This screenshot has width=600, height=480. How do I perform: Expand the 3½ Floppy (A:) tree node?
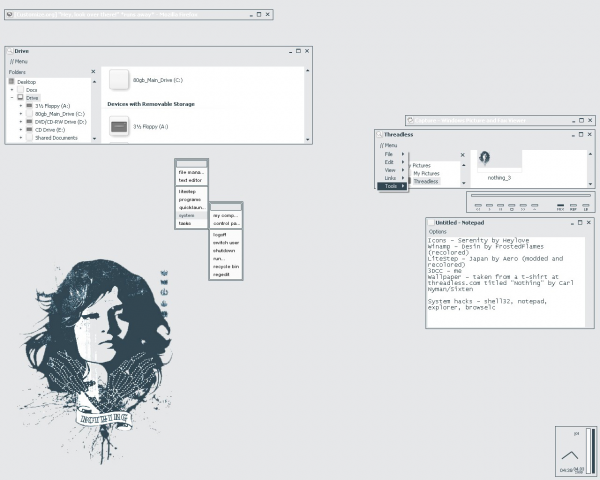(x=21, y=106)
